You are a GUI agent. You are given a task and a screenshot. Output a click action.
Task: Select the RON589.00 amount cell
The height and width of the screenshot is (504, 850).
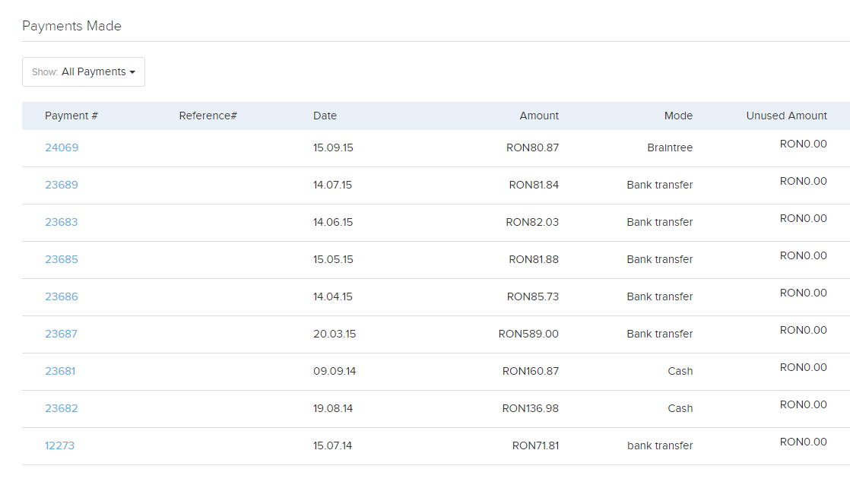pyautogui.click(x=528, y=334)
